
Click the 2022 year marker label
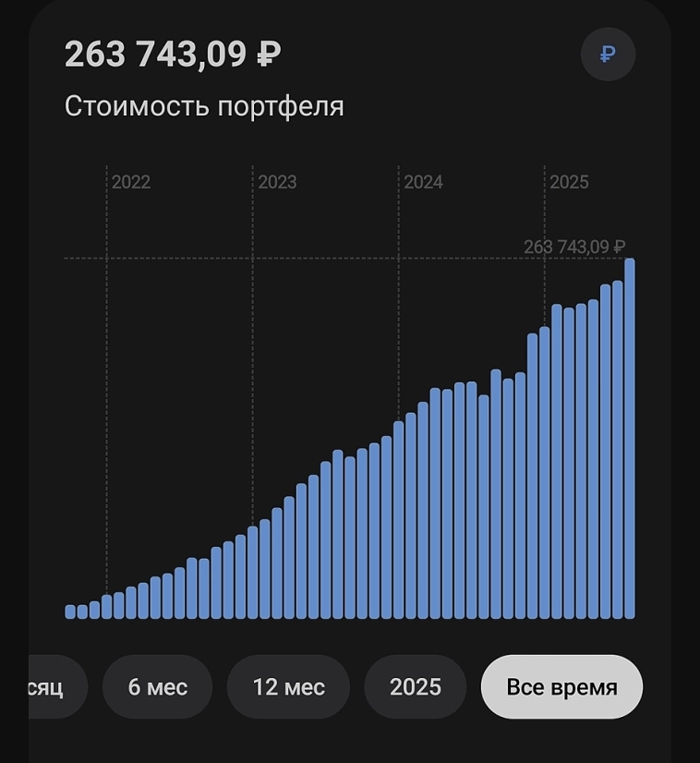tap(130, 182)
